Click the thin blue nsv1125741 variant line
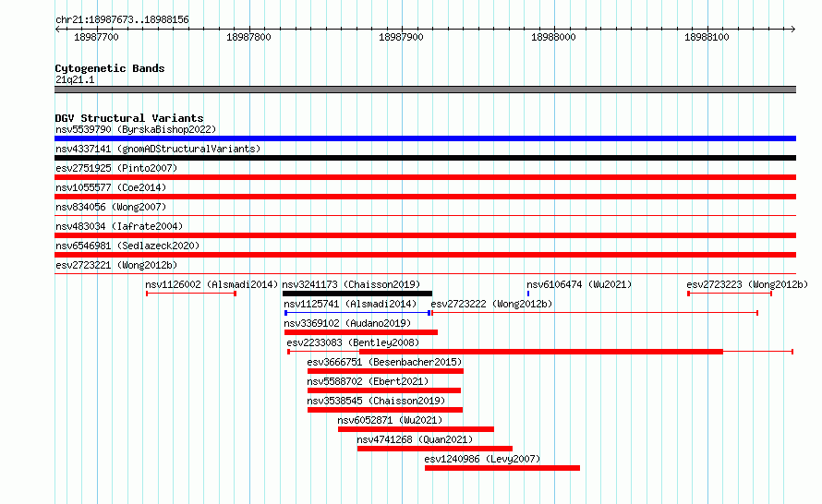The width and height of the screenshot is (822, 504). [357, 313]
